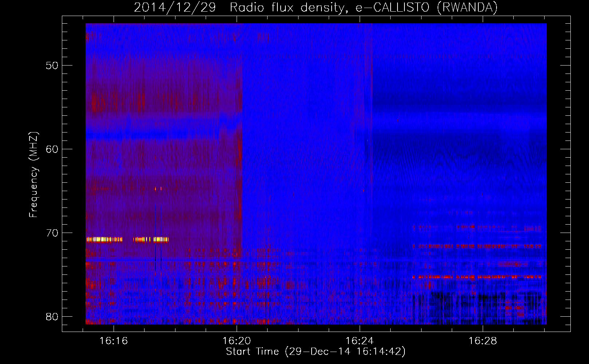Click the 'Start Time (29-Dec-14 16:14:42)' label
The height and width of the screenshot is (364, 589).
click(316, 352)
